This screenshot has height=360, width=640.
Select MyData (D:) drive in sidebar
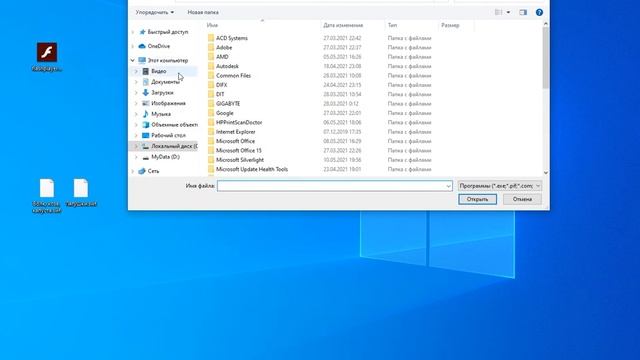[165, 157]
